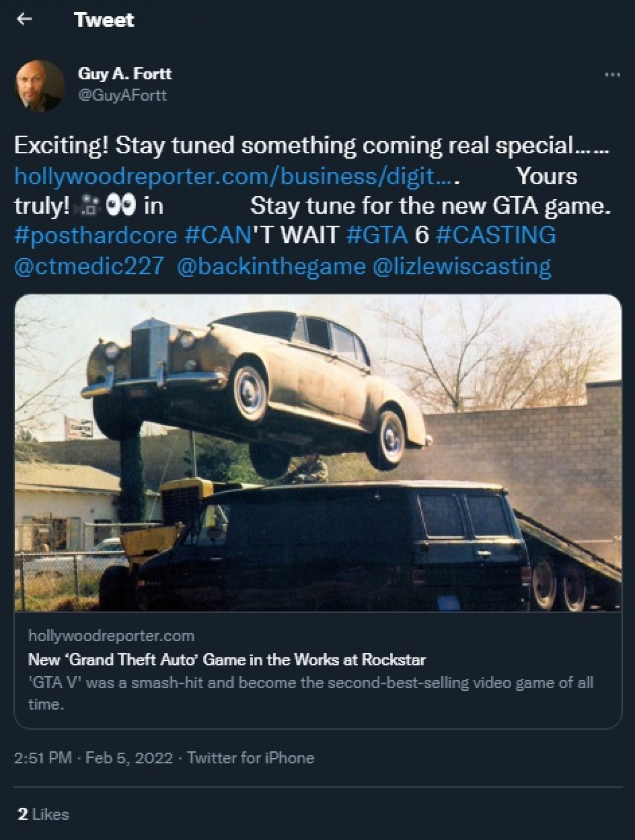Open the #CAN hashtag
The image size is (635, 840).
tap(217, 235)
